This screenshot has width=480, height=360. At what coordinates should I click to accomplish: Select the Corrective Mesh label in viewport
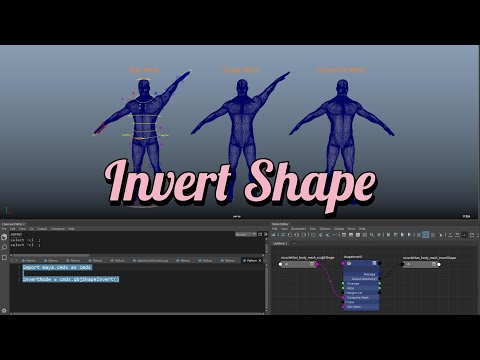pos(340,70)
